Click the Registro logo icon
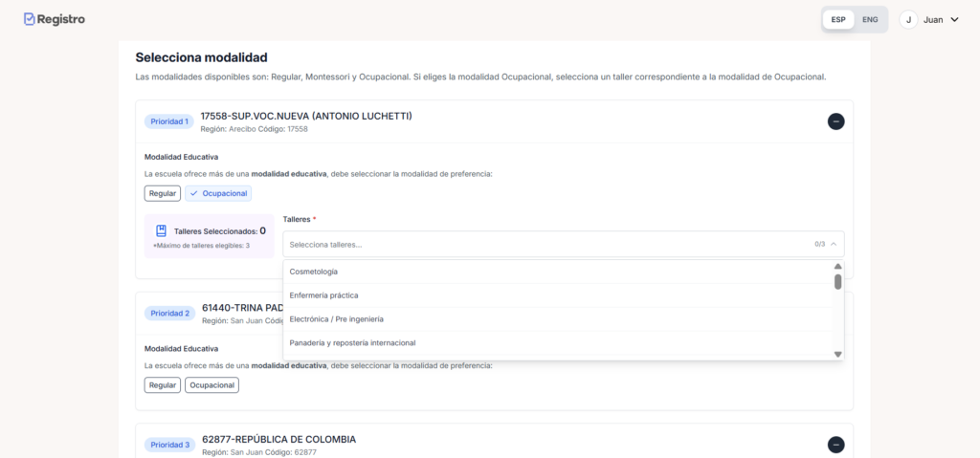This screenshot has height=458, width=980. coord(30,19)
